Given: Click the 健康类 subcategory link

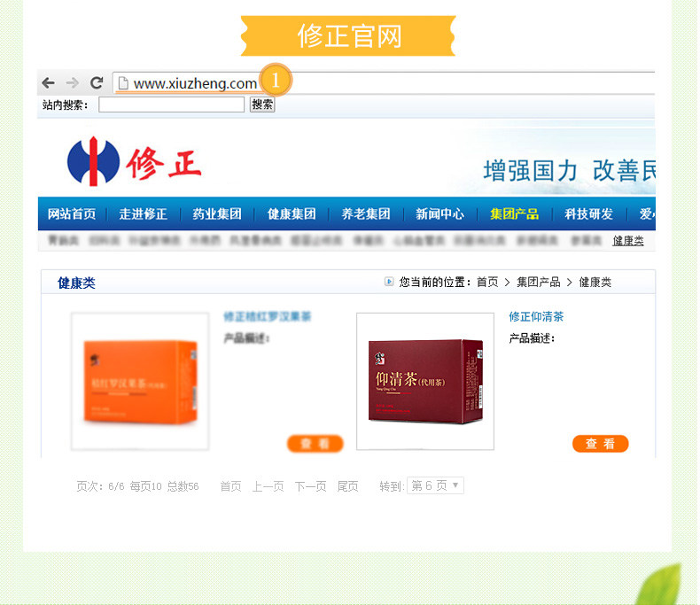Looking at the screenshot, I should [x=628, y=241].
